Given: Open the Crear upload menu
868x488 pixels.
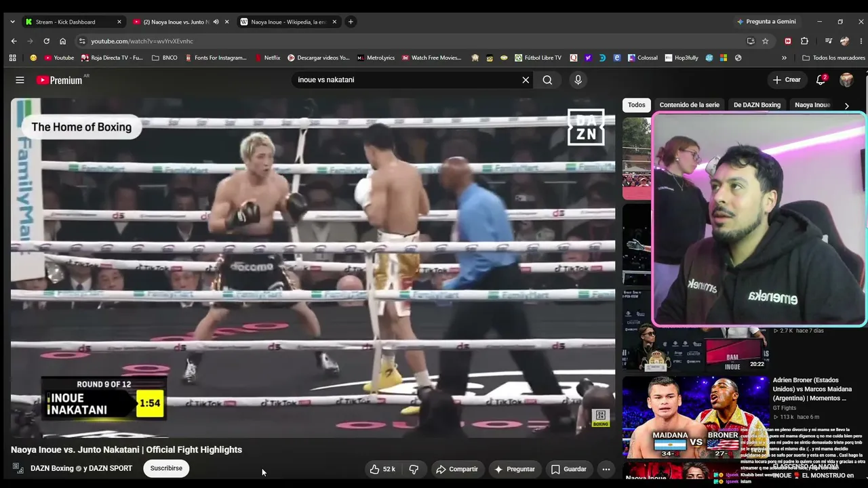Looking at the screenshot, I should point(787,80).
